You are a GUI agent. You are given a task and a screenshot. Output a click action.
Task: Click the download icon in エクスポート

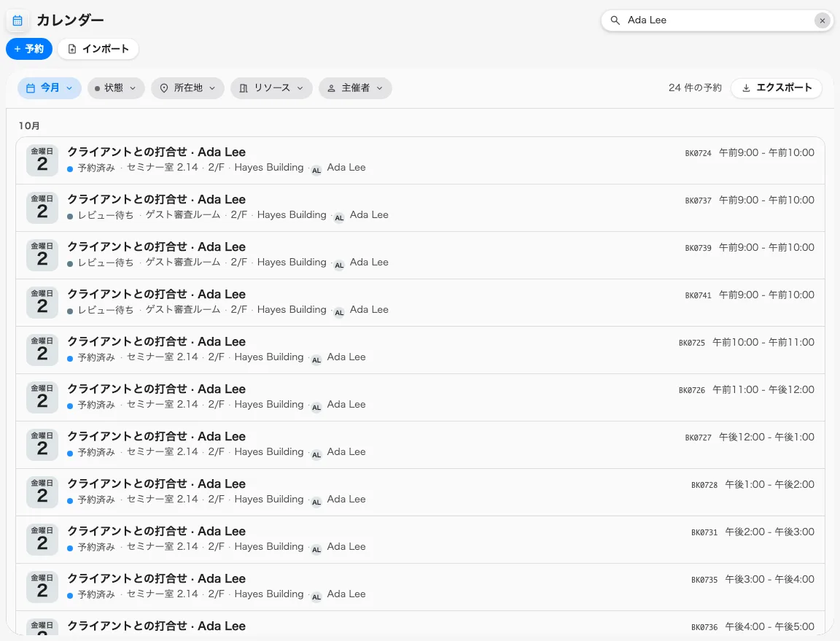coord(746,88)
